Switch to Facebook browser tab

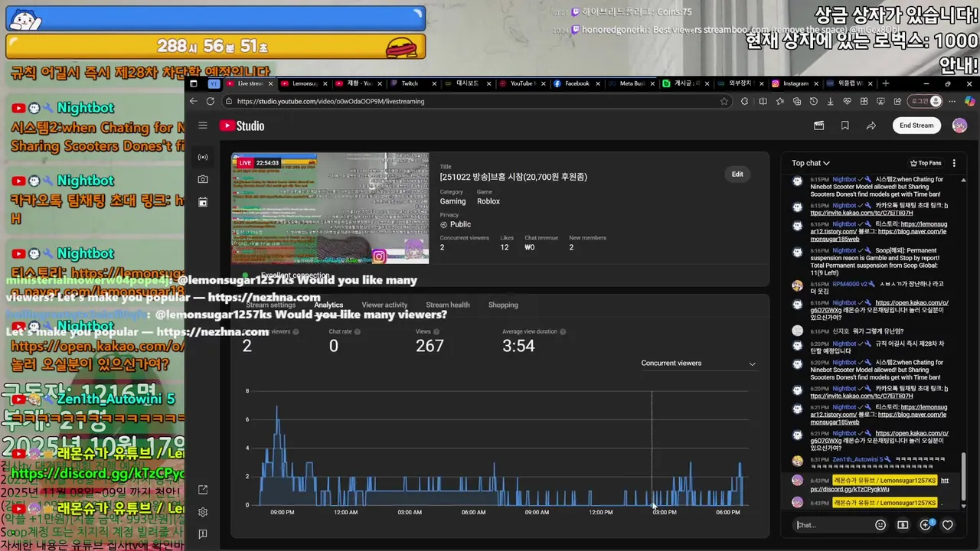(577, 83)
